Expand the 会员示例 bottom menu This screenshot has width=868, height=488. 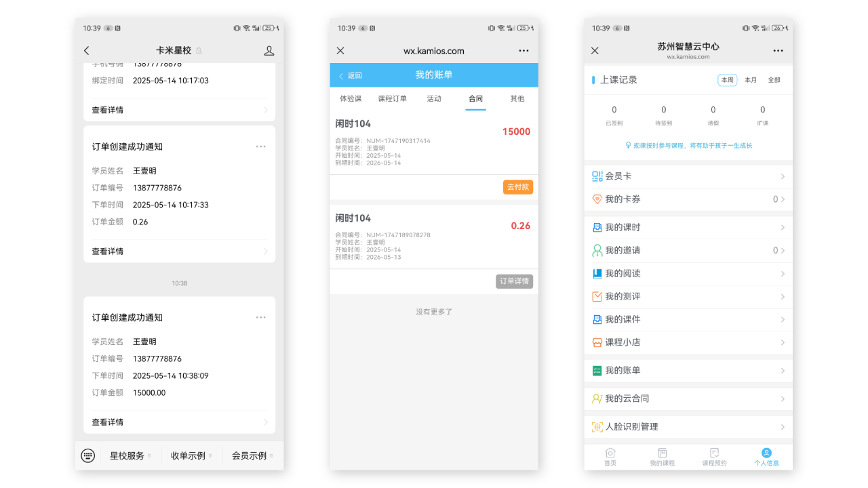click(253, 455)
